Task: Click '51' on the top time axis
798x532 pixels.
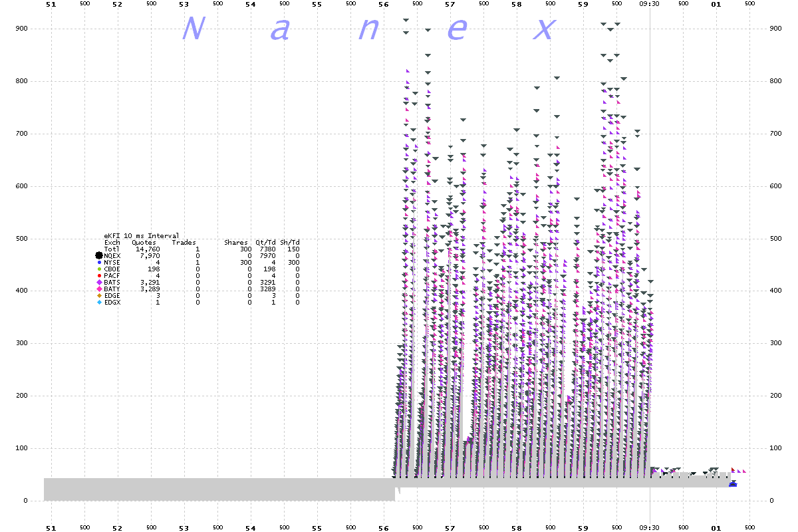Action: pyautogui.click(x=51, y=4)
